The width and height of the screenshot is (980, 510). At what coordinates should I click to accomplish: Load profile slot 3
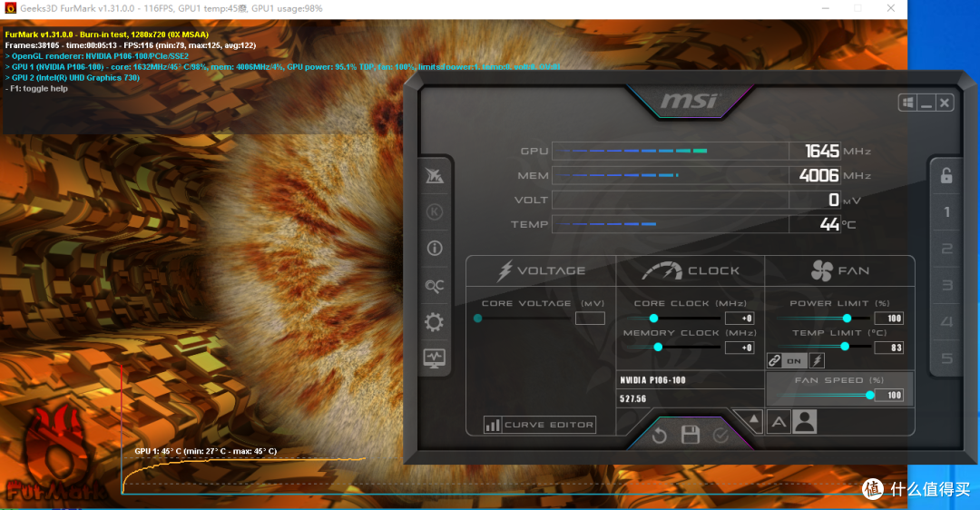(x=946, y=285)
